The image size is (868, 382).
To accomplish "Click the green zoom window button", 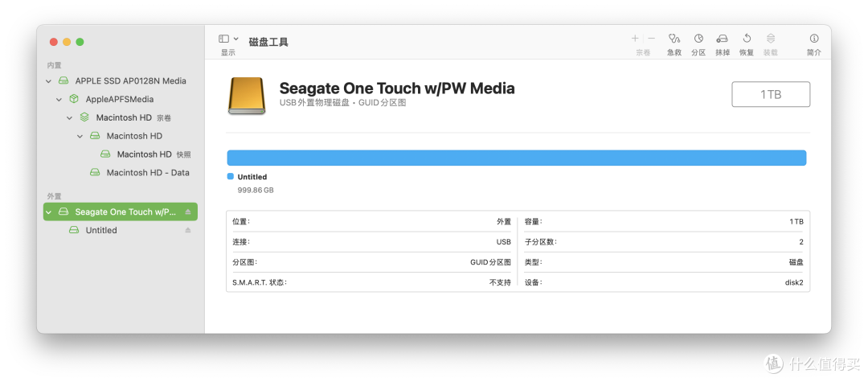I will [x=80, y=42].
